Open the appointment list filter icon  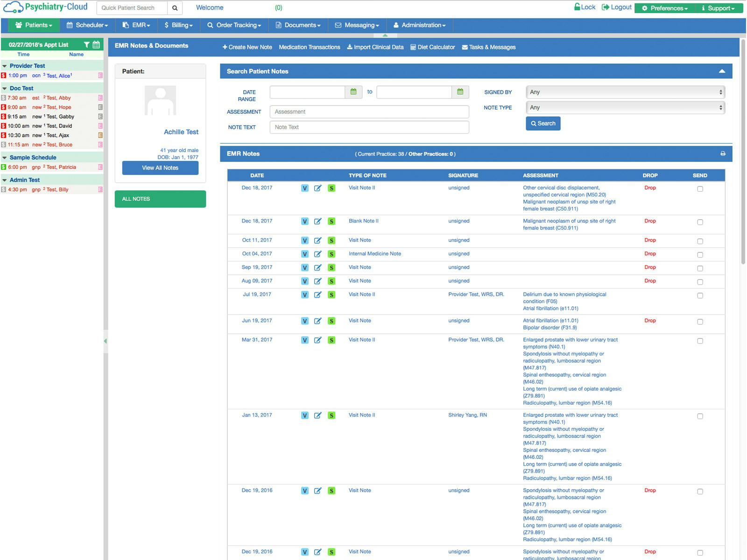click(86, 44)
